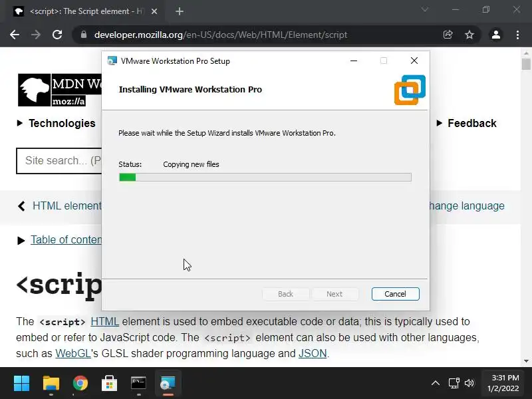
Task: Reload the MDN page
Action: [57, 35]
